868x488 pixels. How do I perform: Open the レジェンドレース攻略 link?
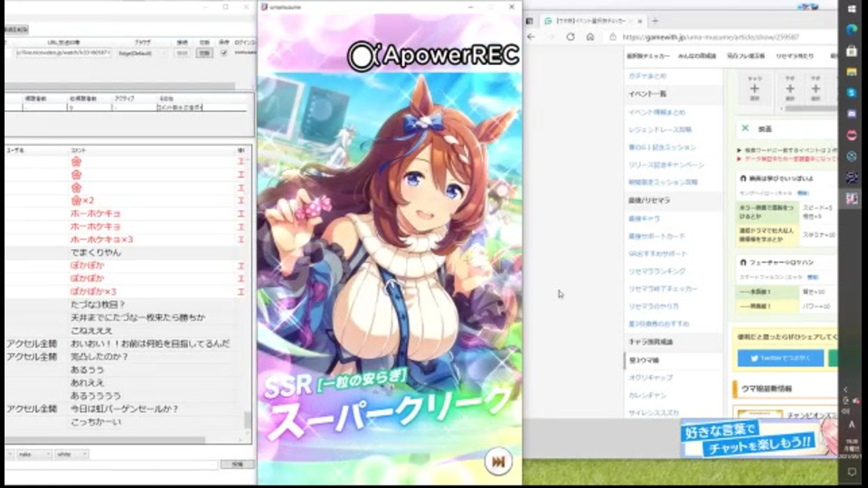coord(660,129)
